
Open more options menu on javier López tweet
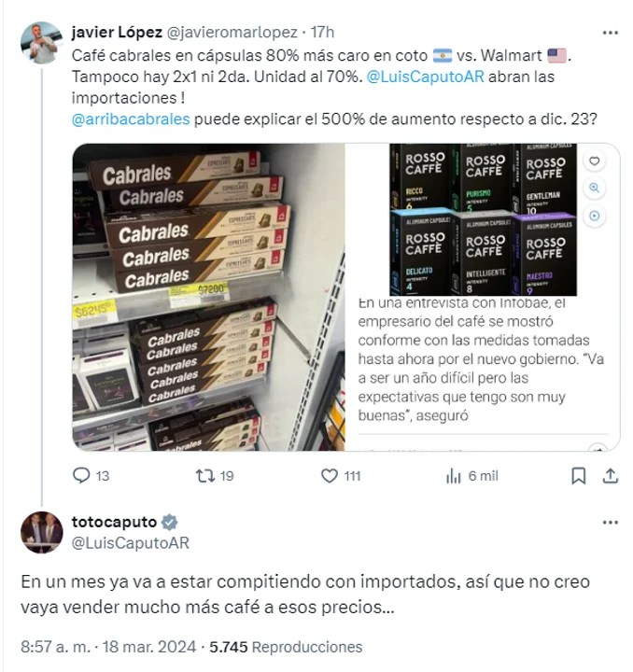pos(610,33)
